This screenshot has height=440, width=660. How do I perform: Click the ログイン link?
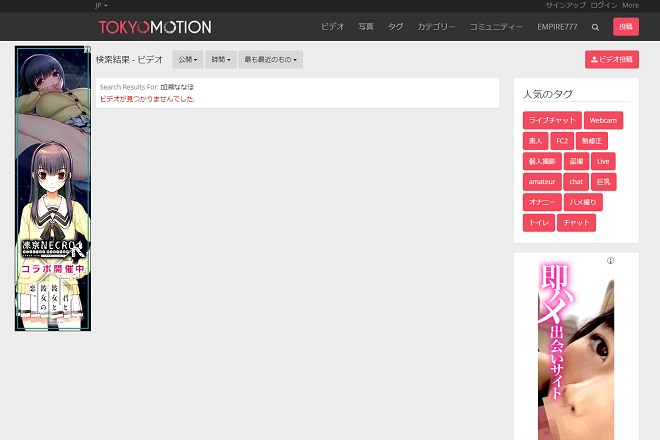click(604, 5)
